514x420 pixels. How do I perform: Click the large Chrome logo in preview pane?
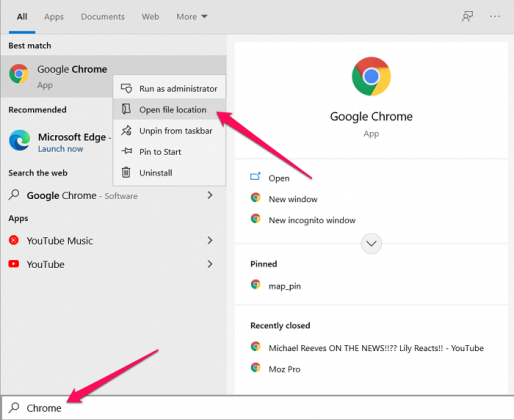(371, 76)
